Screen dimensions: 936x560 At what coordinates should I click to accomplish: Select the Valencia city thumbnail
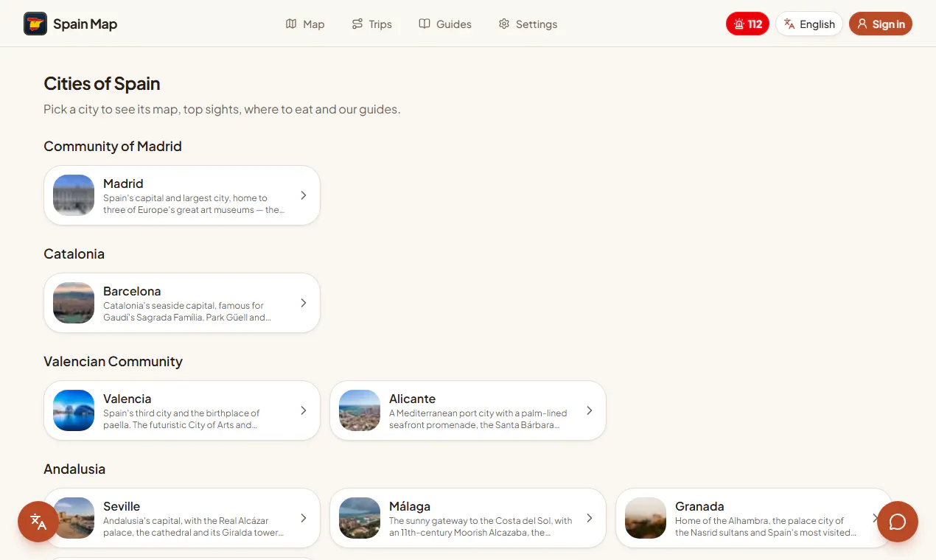tap(74, 410)
